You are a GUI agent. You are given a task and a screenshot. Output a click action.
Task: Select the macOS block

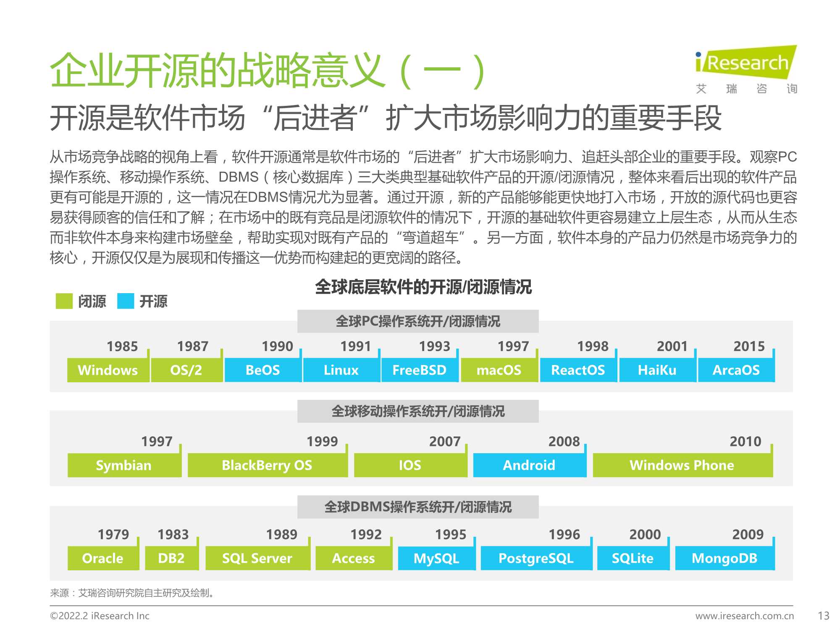[499, 370]
